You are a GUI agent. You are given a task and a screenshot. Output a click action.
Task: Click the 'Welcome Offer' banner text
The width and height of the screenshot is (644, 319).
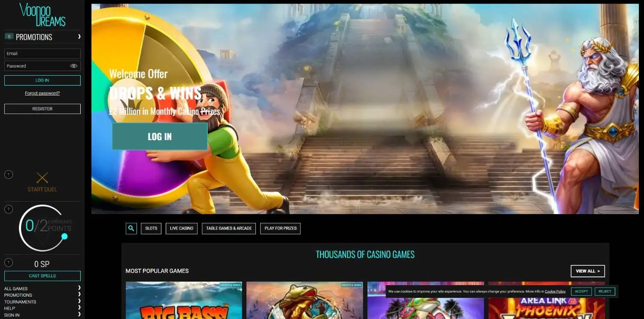pos(138,74)
